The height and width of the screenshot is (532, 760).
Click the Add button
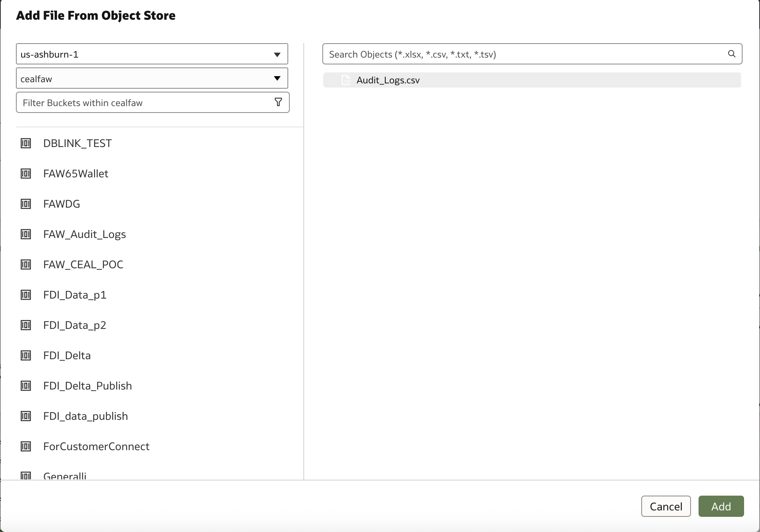coord(720,506)
